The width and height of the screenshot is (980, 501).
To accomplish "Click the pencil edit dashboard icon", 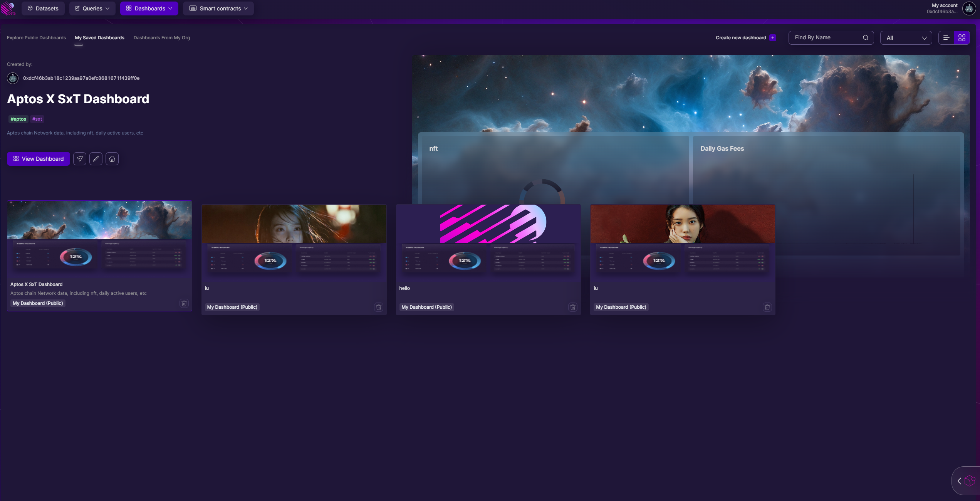I will 96,159.
